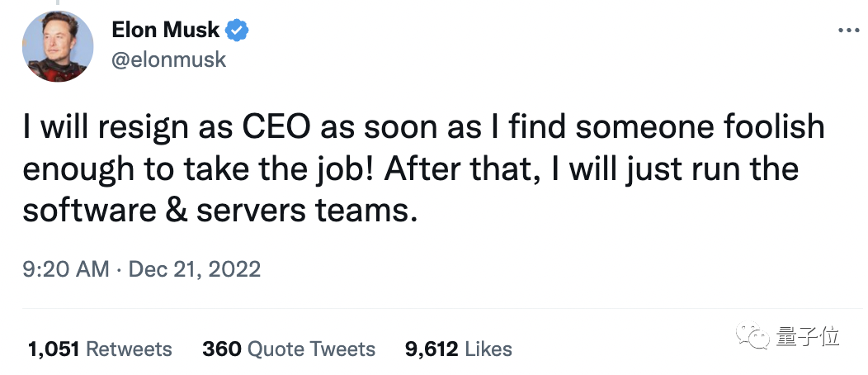Open the Elon Musk display name link
Viewport: 868px width, 375px height.
click(165, 31)
